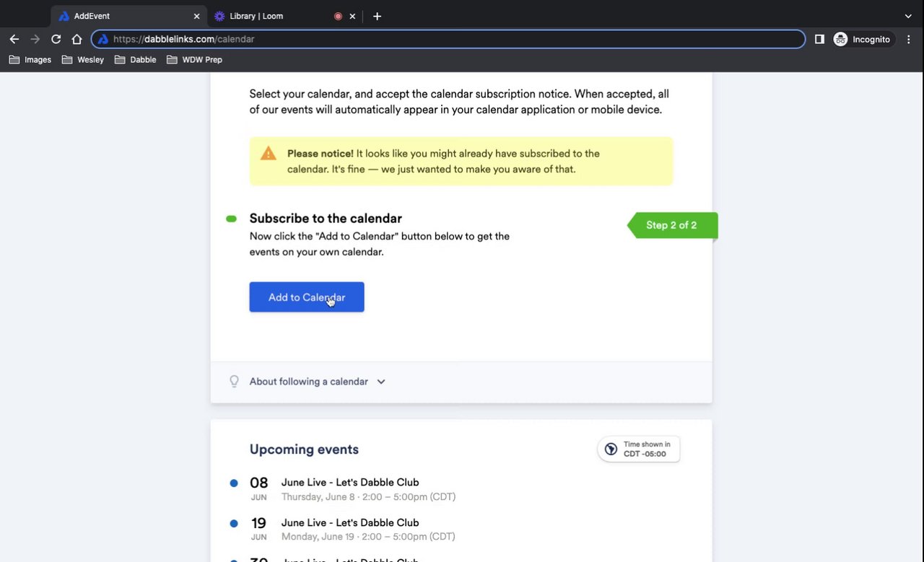Click the address bar URL field
This screenshot has width=924, height=562.
point(448,39)
